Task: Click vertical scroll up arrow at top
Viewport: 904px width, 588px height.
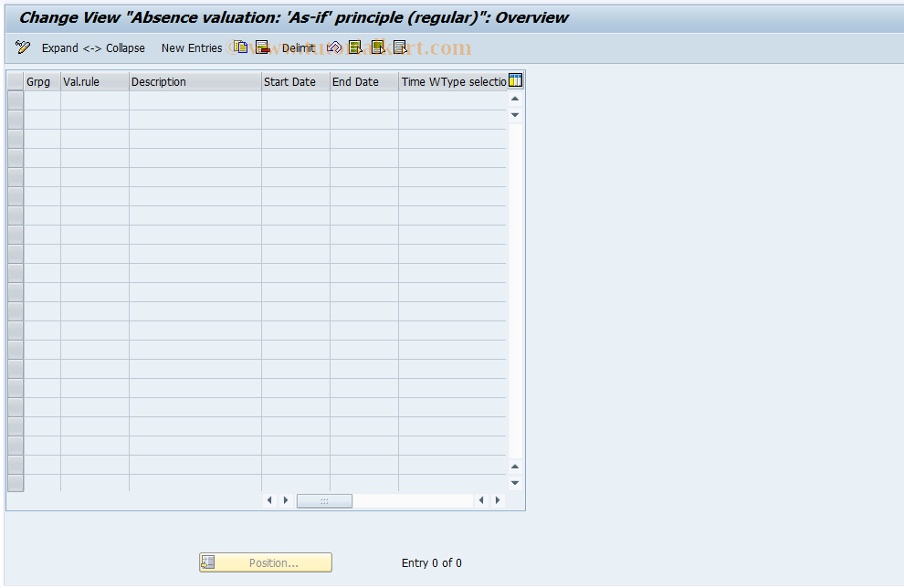Action: (x=515, y=100)
